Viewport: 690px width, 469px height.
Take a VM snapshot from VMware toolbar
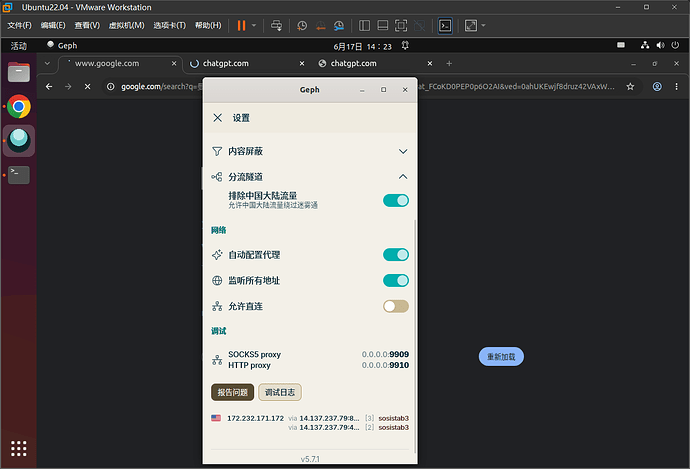point(302,26)
